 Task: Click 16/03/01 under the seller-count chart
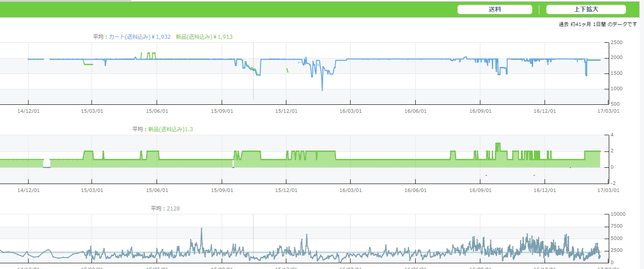pyautogui.click(x=351, y=191)
